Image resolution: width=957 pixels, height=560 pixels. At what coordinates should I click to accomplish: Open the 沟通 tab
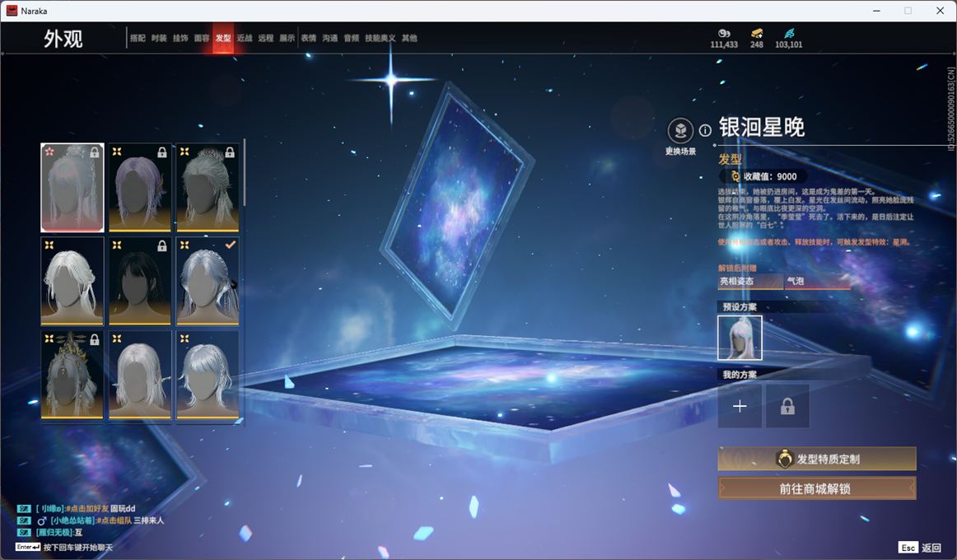329,38
